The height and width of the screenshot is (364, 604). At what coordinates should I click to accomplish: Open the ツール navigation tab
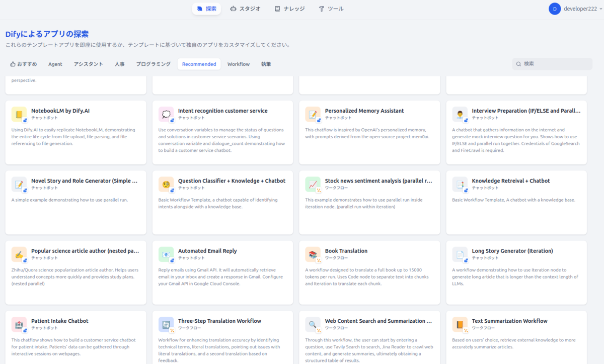[331, 9]
